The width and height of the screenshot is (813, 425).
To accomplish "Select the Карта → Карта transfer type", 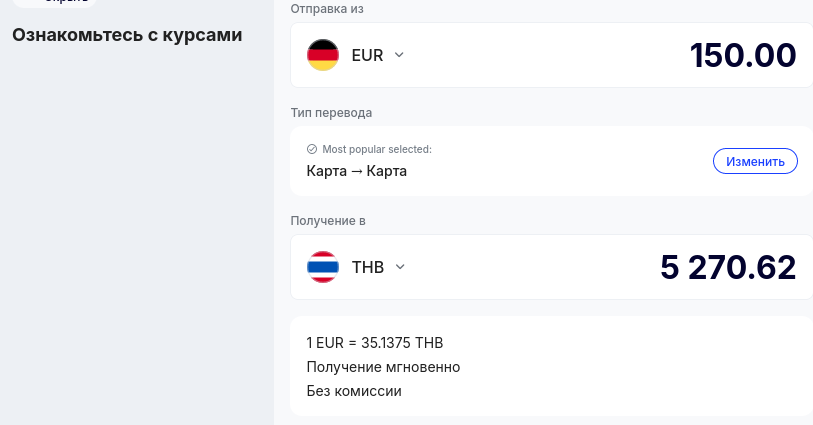I will (x=356, y=171).
